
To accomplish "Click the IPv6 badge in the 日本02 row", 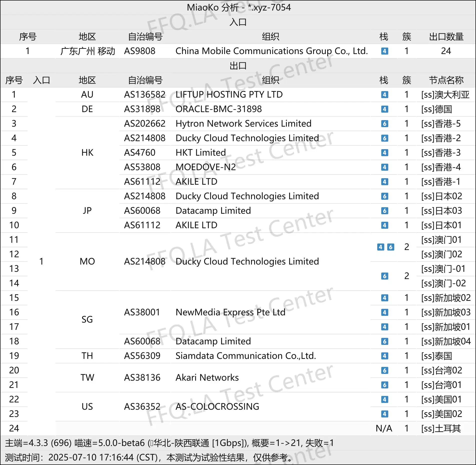I will [x=384, y=196].
